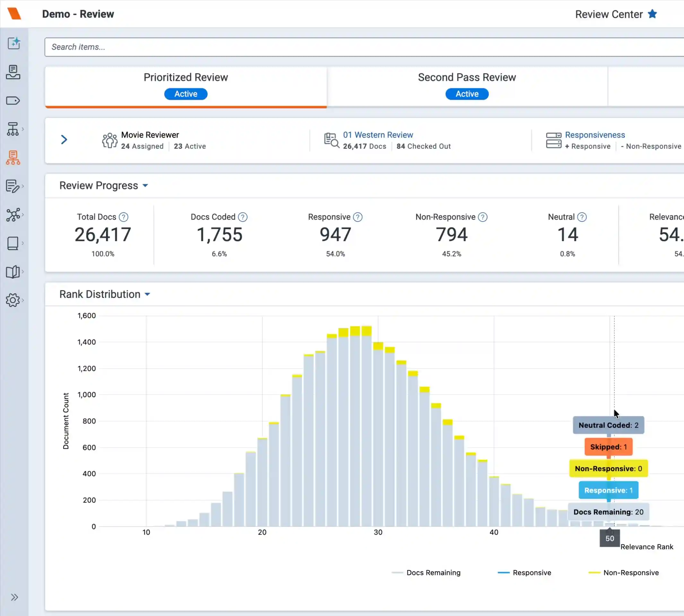The height and width of the screenshot is (616, 684).
Task: Click the Responsiveness field icon
Action: coord(554,140)
